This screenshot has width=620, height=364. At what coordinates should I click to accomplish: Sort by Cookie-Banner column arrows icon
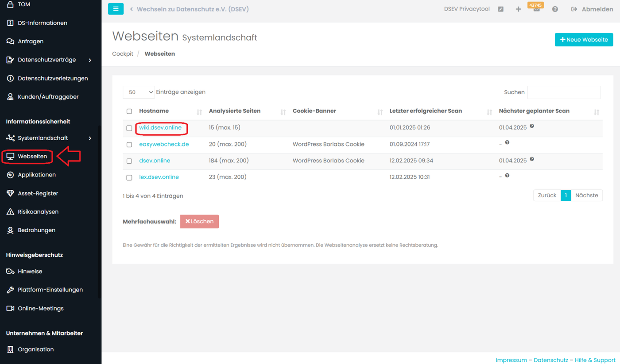pos(380,112)
